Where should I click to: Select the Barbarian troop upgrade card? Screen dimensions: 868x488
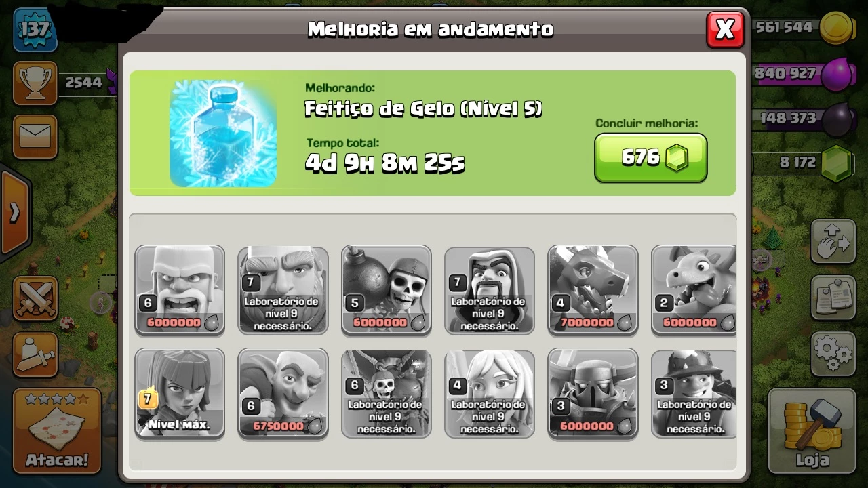tap(180, 290)
